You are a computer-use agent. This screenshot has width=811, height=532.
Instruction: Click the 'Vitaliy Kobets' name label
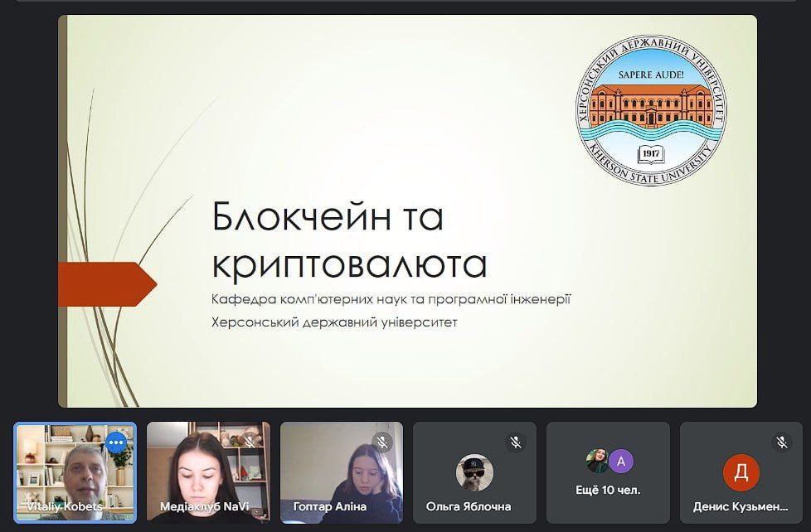coord(65,506)
